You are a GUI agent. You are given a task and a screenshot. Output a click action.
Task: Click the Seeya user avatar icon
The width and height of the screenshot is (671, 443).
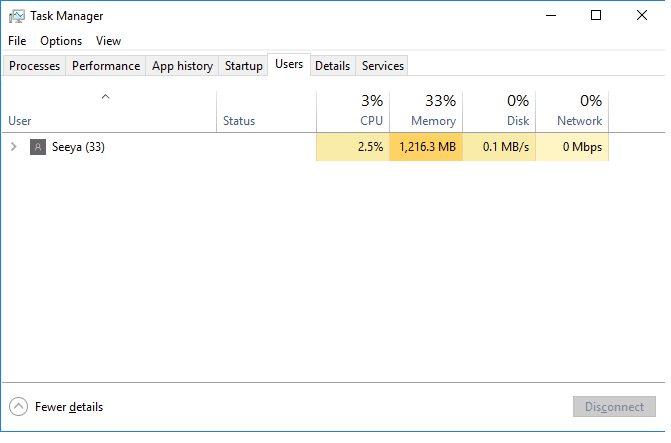coord(38,147)
